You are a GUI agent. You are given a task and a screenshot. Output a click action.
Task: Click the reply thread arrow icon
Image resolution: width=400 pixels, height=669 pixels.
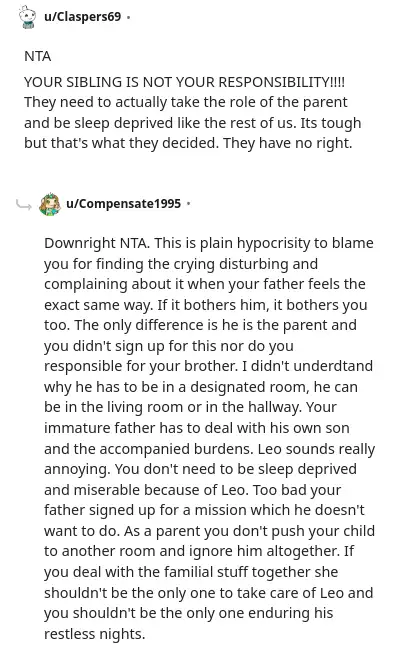point(23,206)
